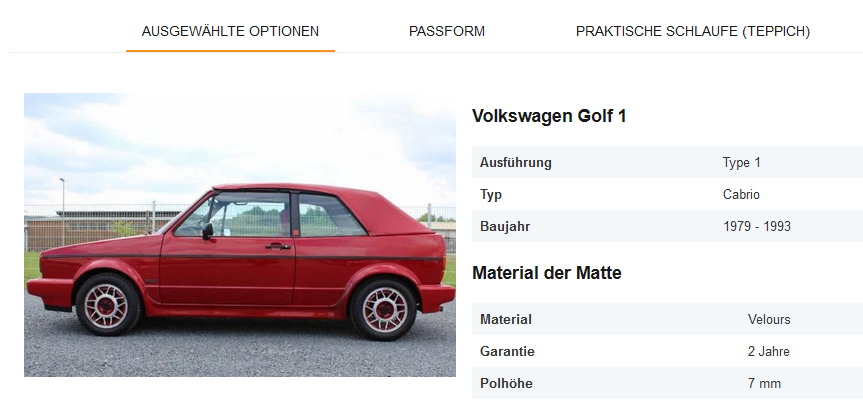The height and width of the screenshot is (414, 863).
Task: Select the Volkswagen Golf 1 heading
Action: tap(549, 116)
